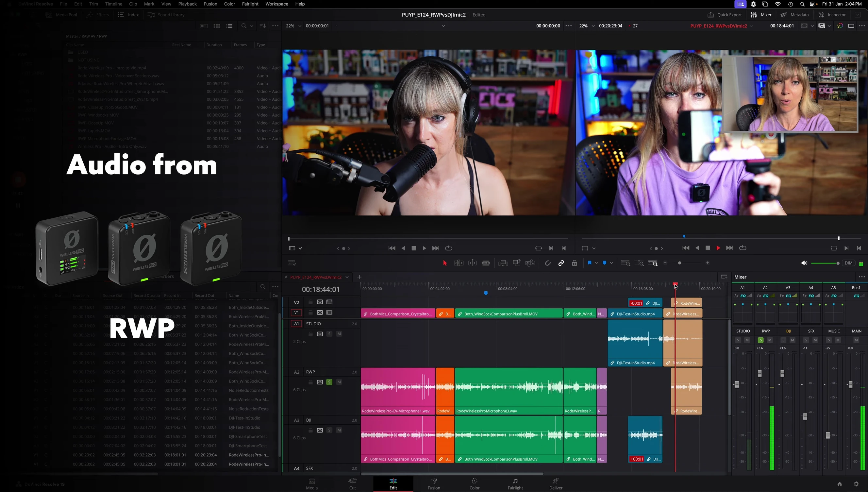This screenshot has width=868, height=492.
Task: Open Mixer panel options menu
Action: (861, 277)
